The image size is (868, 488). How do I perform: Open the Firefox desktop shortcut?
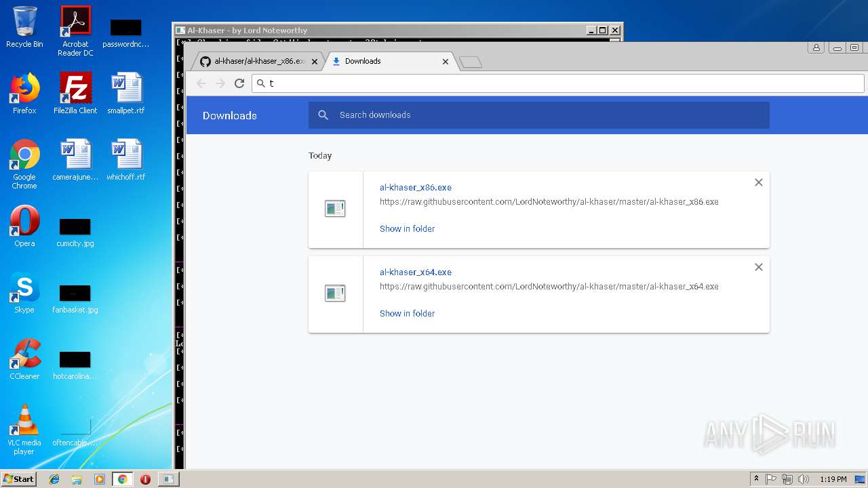[x=24, y=93]
